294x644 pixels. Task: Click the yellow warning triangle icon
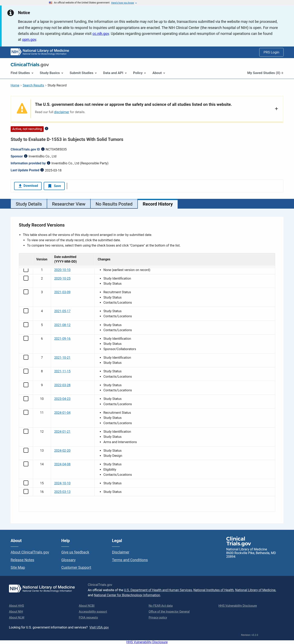(22, 108)
